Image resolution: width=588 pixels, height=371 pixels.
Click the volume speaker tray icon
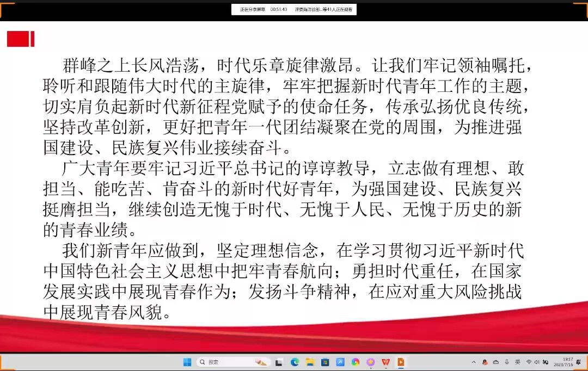[x=536, y=362]
